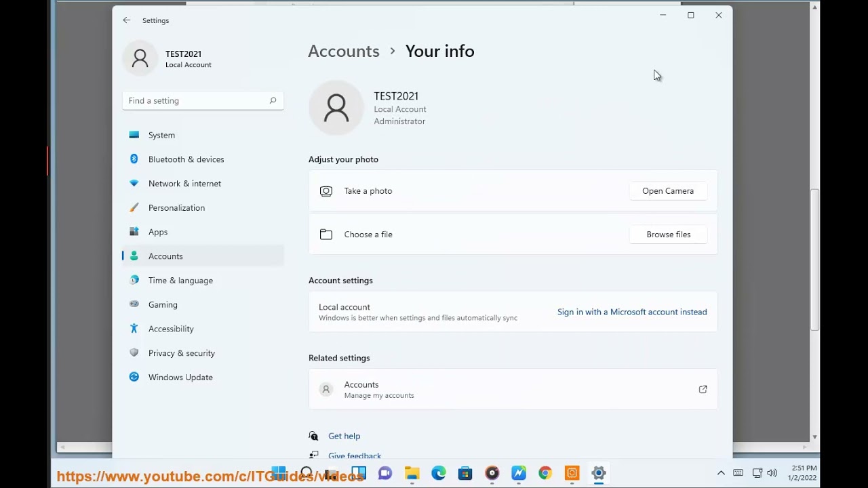This screenshot has height=488, width=868.
Task: Click the 'Administrator' label under TEST2021
Action: click(x=399, y=121)
